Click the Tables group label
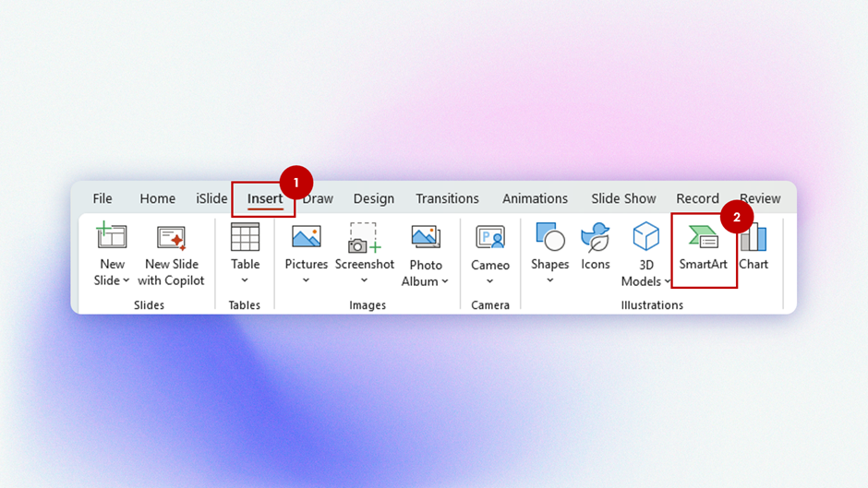Image resolution: width=868 pixels, height=488 pixels. (x=244, y=304)
